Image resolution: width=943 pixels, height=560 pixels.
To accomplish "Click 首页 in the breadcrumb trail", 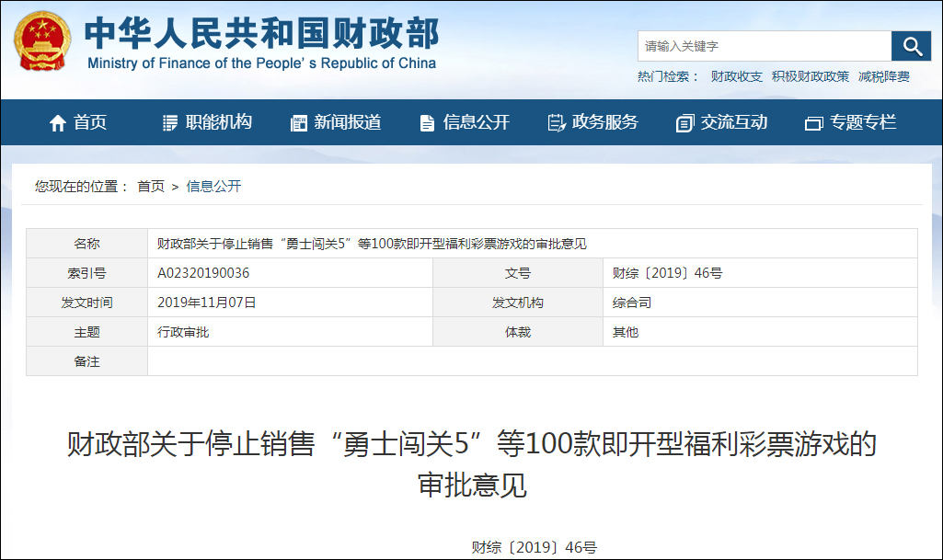I will coord(151,187).
